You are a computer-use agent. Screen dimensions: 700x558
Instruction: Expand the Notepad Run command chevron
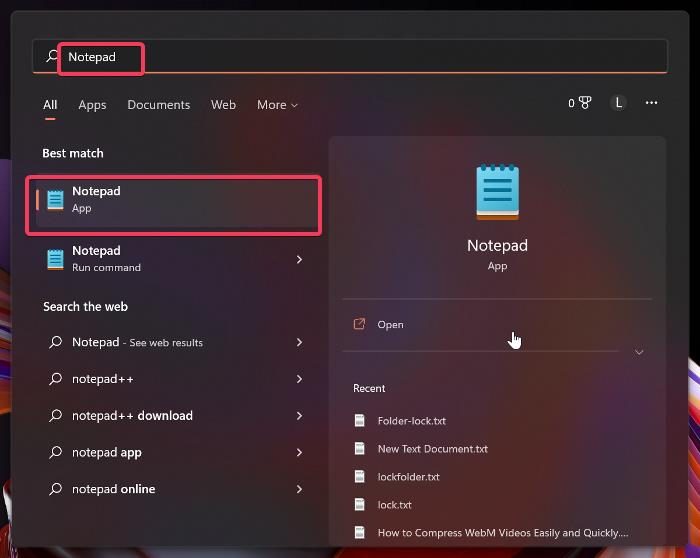300,259
